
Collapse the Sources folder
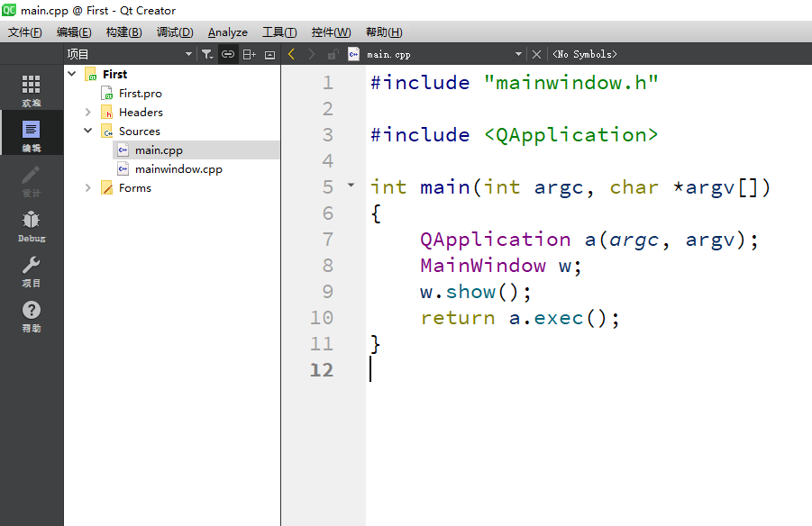[x=88, y=131]
